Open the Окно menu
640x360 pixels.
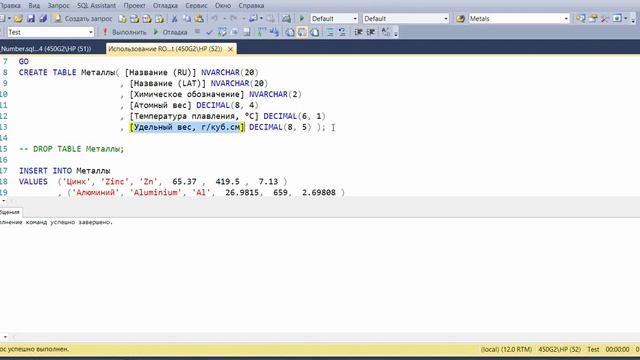[x=223, y=6]
